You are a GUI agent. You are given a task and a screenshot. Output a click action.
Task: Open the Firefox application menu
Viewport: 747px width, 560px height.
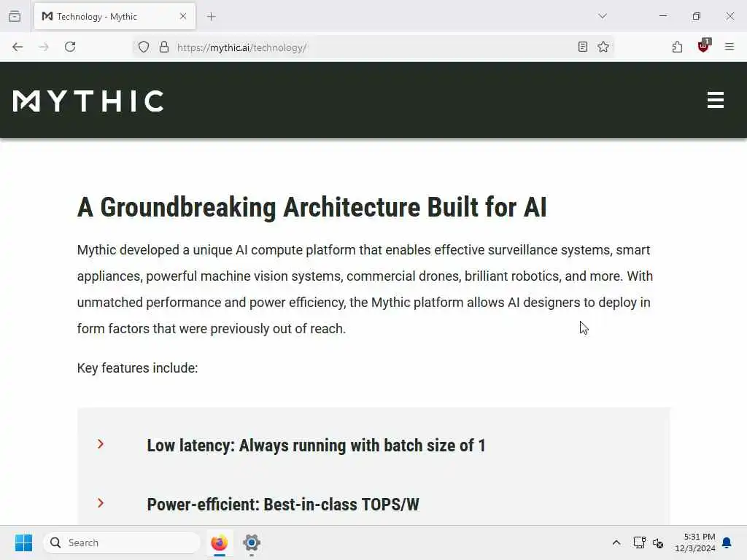[x=729, y=47]
